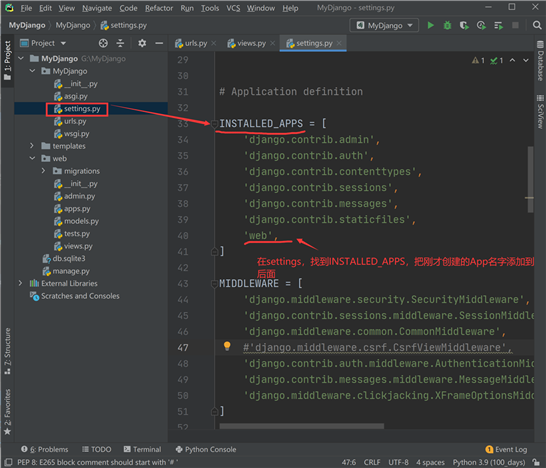Open the File menu

26,8
